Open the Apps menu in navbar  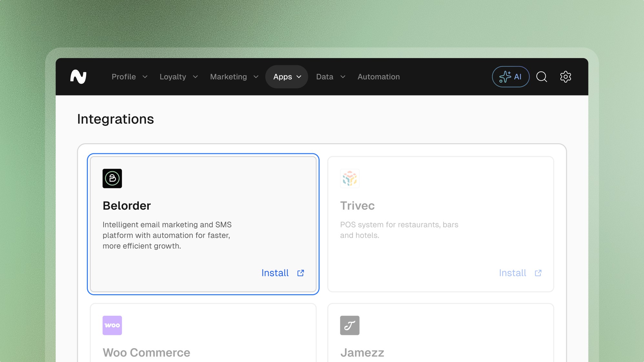tap(287, 77)
